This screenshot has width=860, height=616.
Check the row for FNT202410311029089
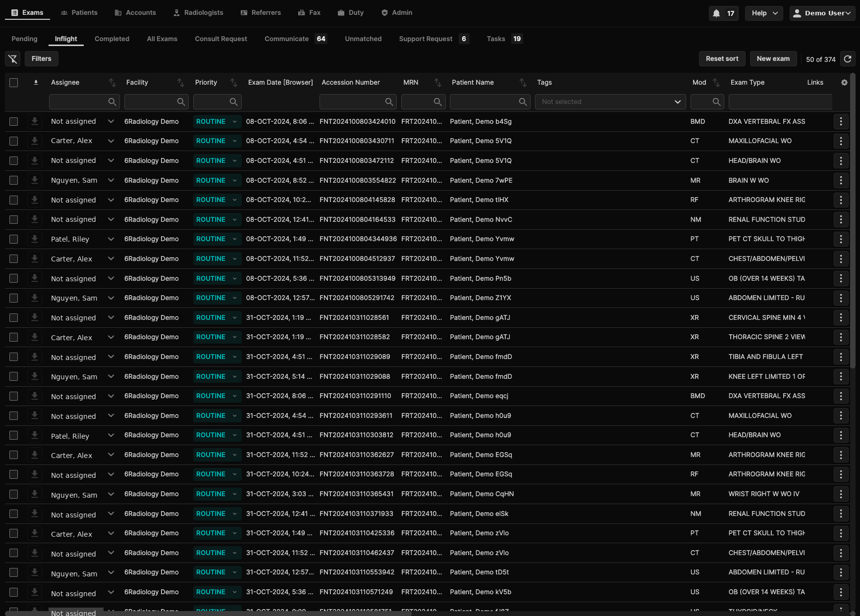(14, 357)
